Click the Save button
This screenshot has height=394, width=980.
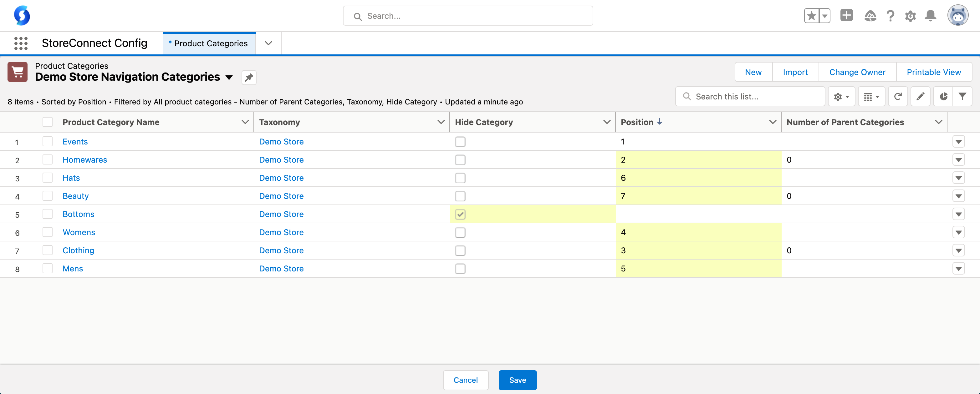click(x=518, y=380)
